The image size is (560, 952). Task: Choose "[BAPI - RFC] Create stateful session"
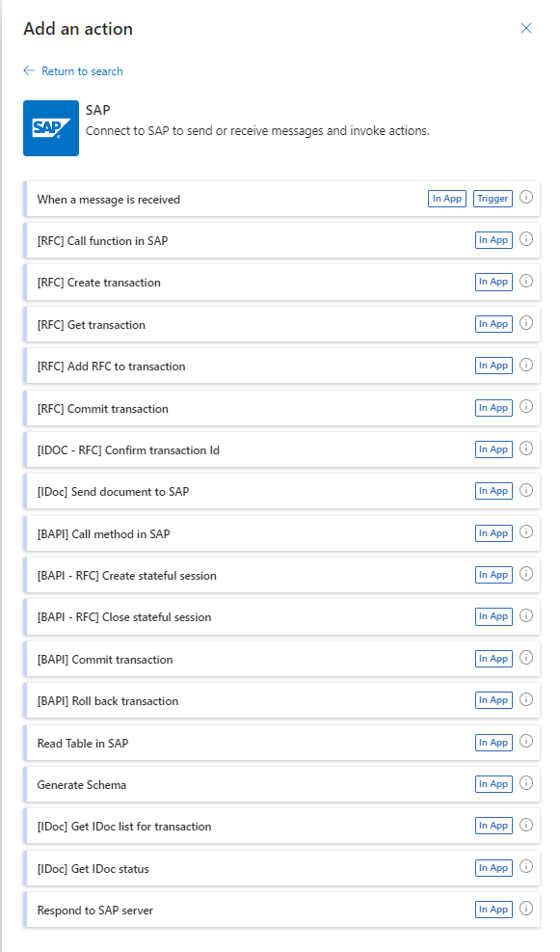(x=193, y=575)
